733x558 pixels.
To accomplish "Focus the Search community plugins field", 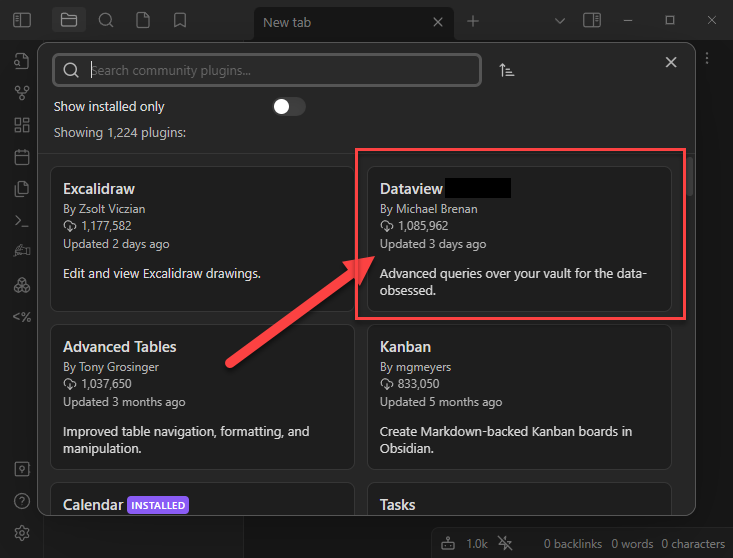I will [267, 70].
